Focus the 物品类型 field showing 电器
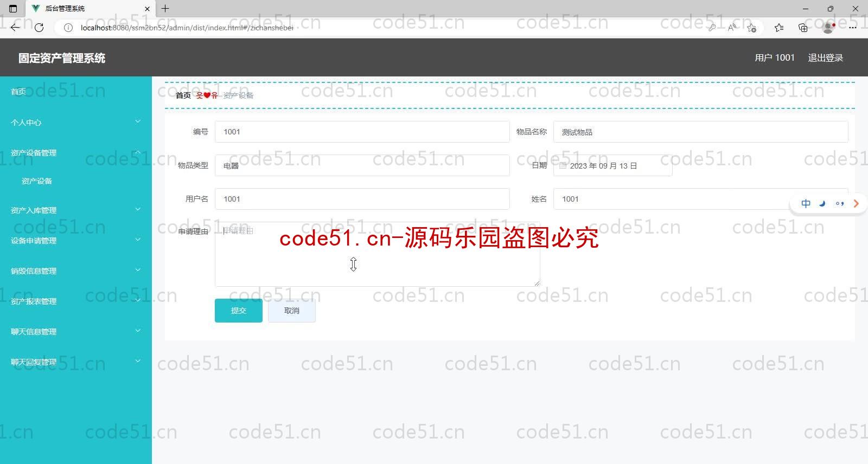This screenshot has width=868, height=464. pos(362,165)
